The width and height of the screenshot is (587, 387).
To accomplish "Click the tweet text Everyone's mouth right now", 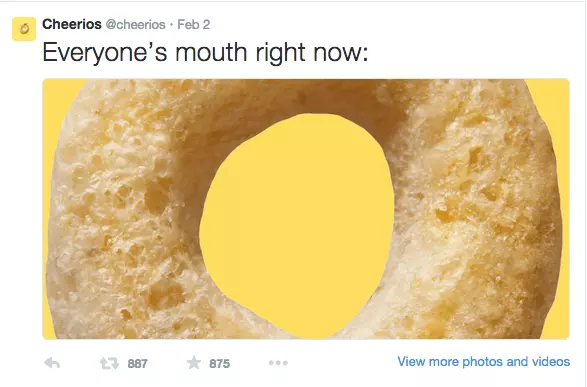I will click(x=205, y=52).
